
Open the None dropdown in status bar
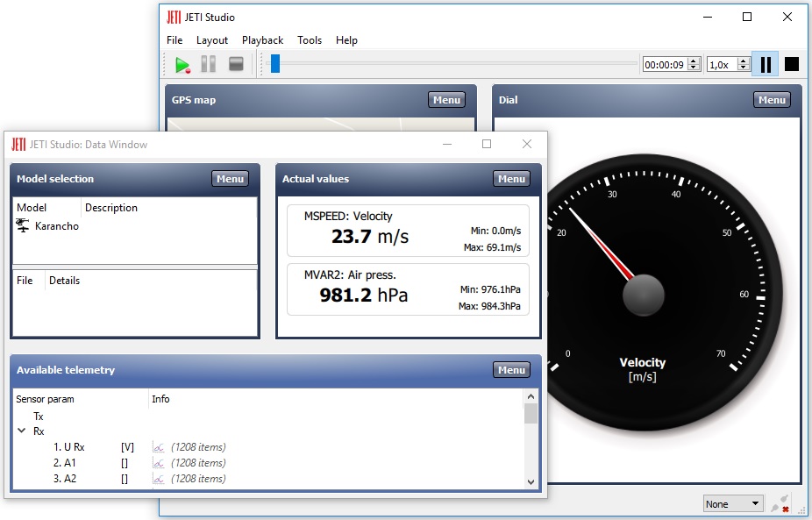(x=733, y=504)
